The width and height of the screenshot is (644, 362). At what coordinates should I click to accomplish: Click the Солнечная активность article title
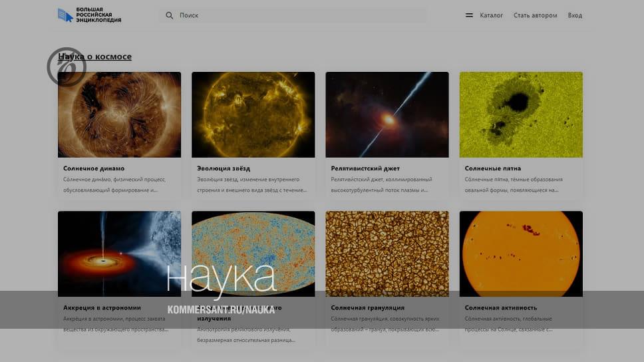point(500,307)
